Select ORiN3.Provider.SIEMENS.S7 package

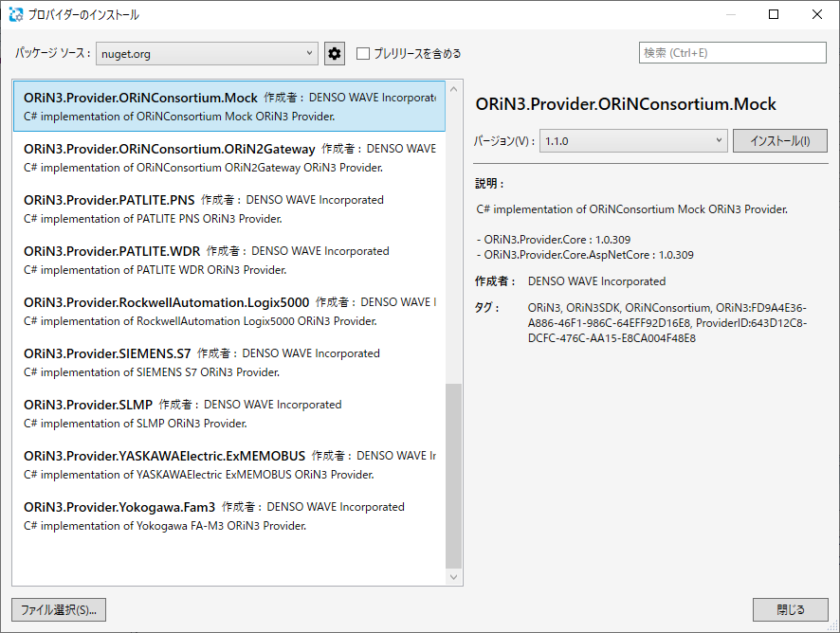(x=229, y=362)
